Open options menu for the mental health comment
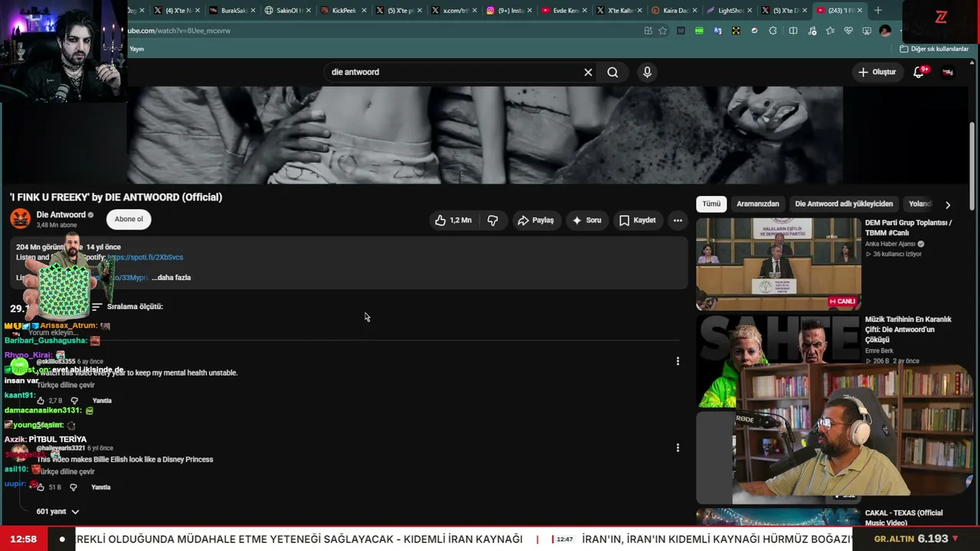 click(678, 361)
